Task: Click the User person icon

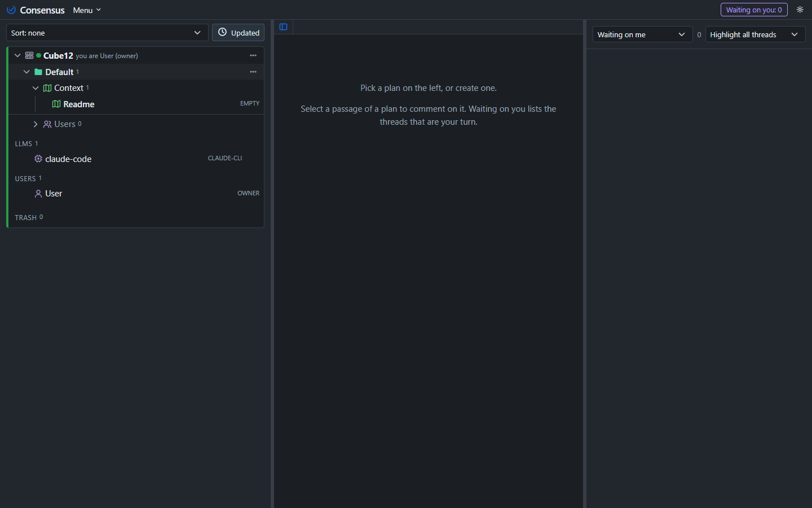Action: [x=38, y=194]
